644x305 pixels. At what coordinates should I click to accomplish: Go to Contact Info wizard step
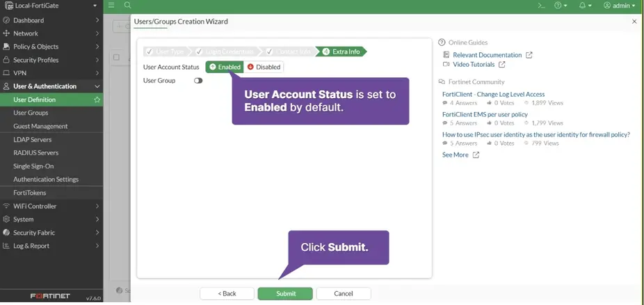coord(289,52)
